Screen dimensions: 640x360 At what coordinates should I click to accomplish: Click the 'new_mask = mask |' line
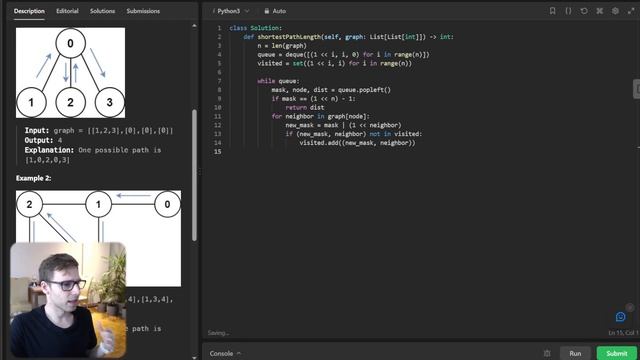(x=343, y=125)
